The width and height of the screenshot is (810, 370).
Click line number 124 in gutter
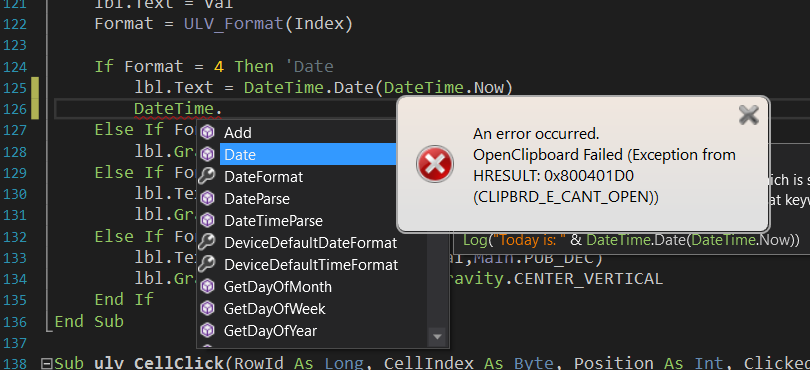click(14, 67)
